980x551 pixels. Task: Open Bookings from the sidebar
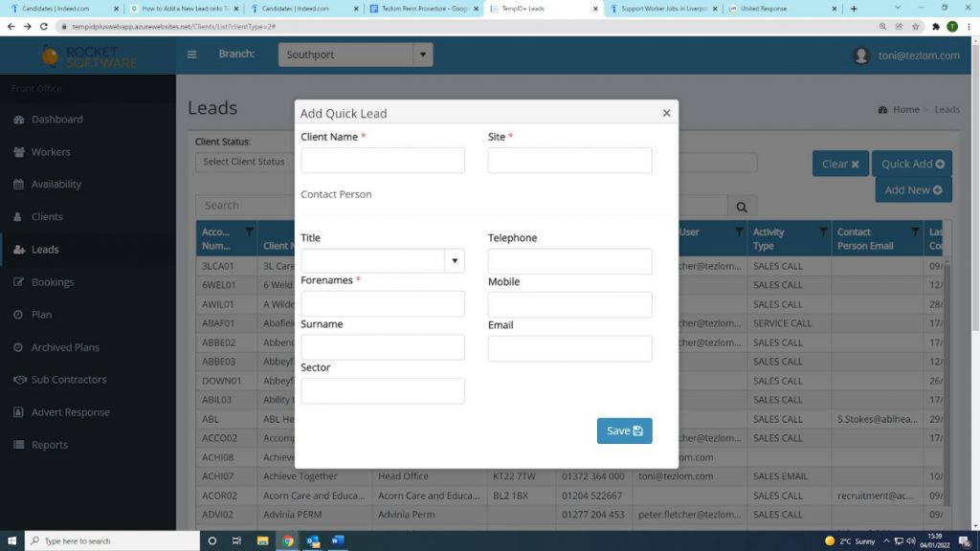point(52,282)
